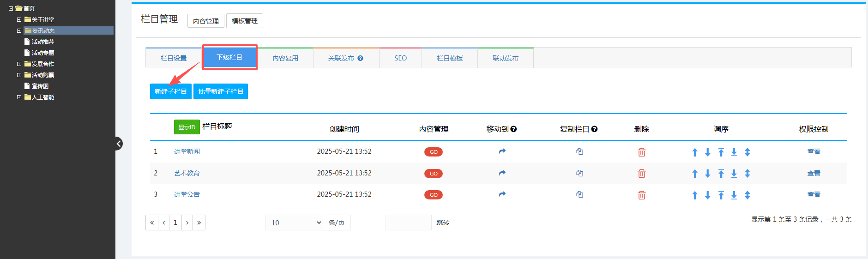Move 讲堂新闻 down one position
Image resolution: width=868 pixels, height=259 pixels.
[707, 152]
